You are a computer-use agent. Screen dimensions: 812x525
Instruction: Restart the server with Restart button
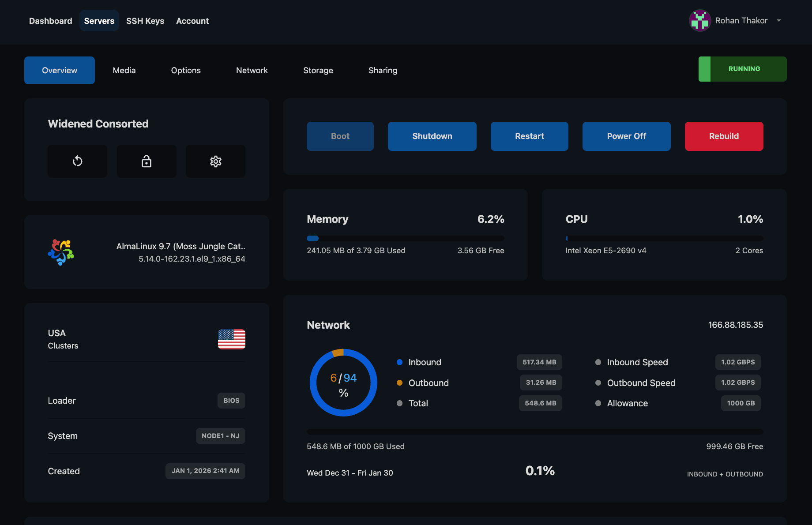[x=529, y=136]
